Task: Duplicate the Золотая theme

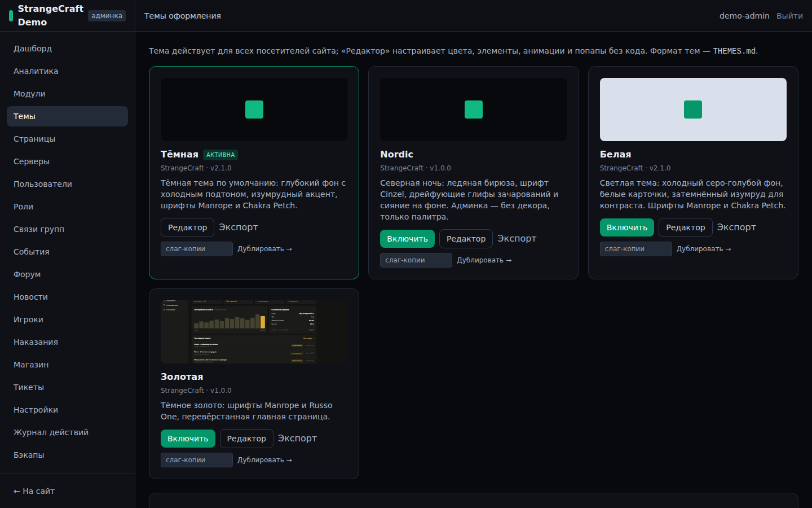Action: [264, 460]
